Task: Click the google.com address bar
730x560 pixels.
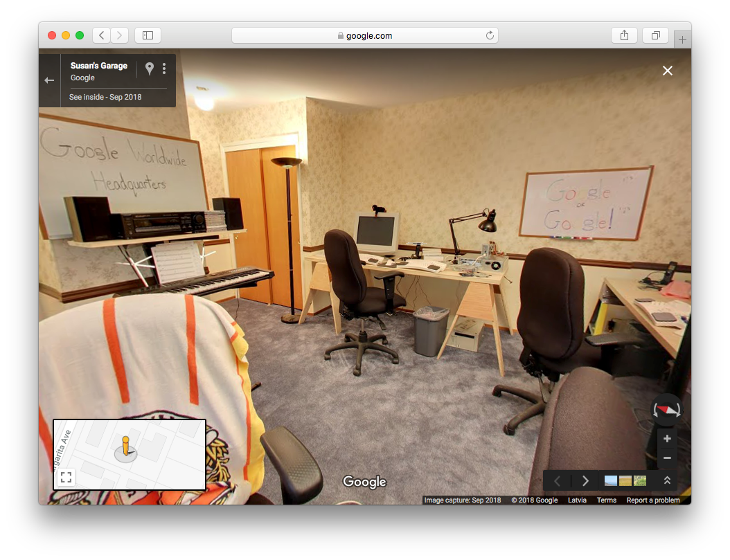Action: [365, 35]
